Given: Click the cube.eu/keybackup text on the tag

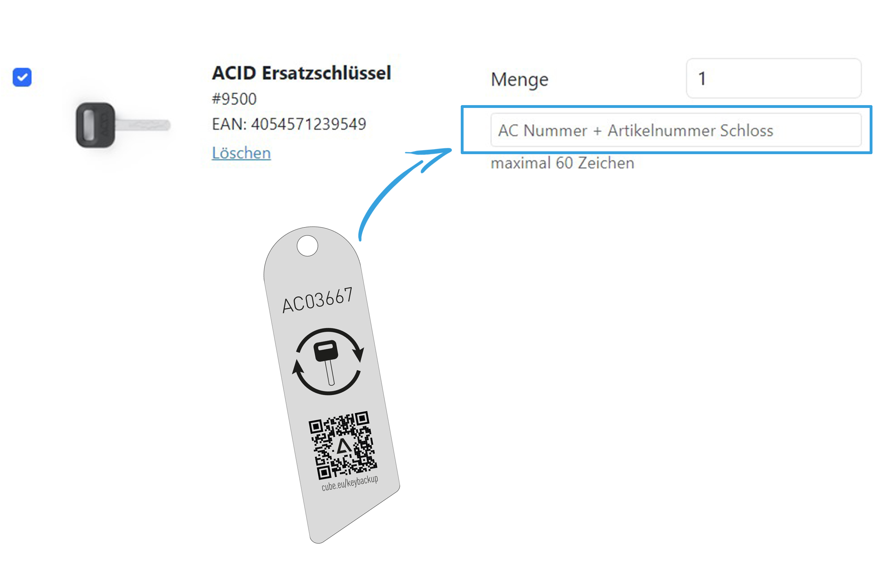Looking at the screenshot, I should 350,483.
